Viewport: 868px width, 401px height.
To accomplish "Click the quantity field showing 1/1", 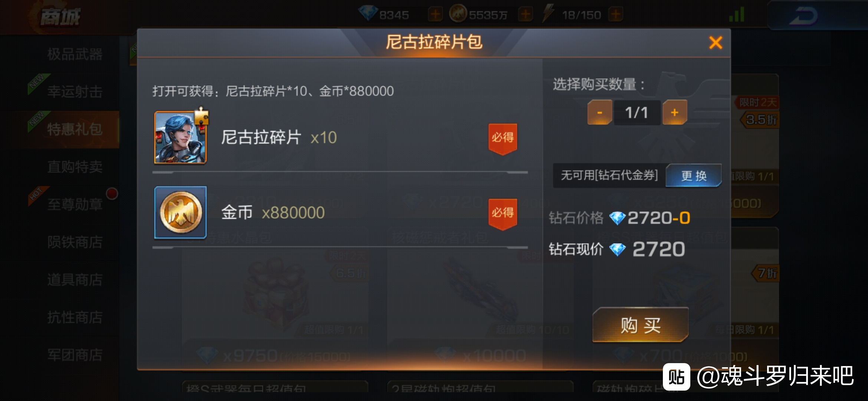I will click(637, 112).
